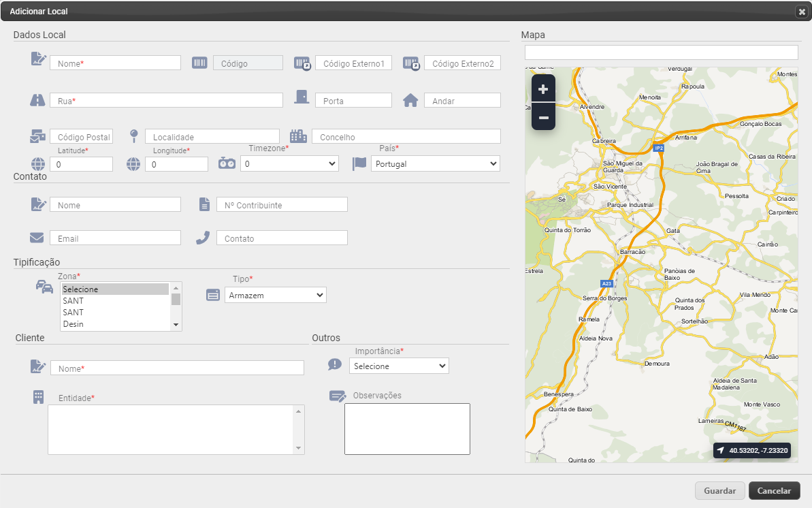Screen dimensions: 812x508
Task: Click the Entidade box scroll up arrow
Action: (298, 411)
